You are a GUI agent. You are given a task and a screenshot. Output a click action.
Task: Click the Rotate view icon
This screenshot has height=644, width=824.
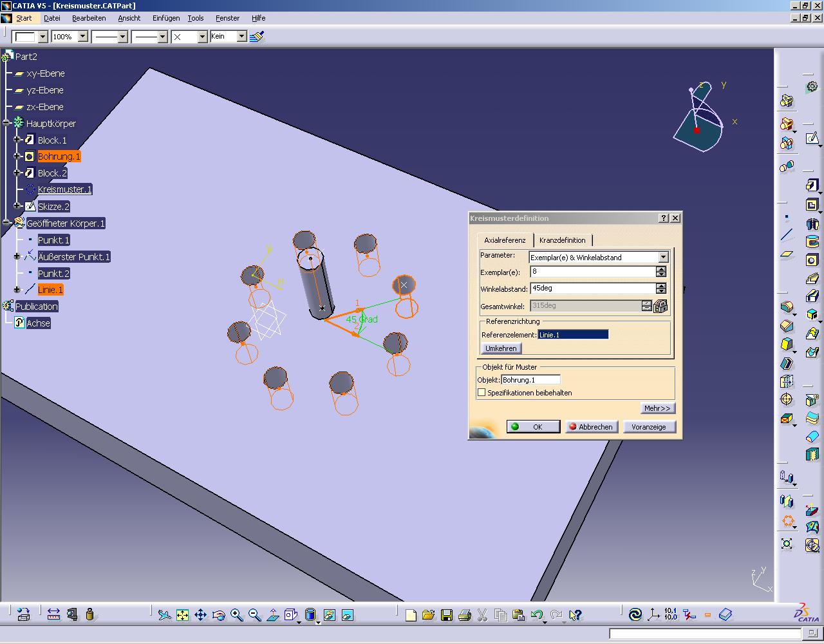coord(219,615)
